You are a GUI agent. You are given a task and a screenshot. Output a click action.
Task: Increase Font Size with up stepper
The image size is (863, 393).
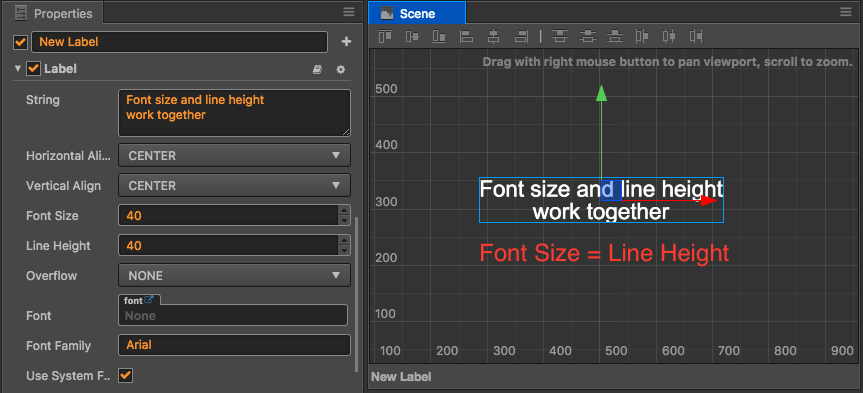(x=345, y=210)
